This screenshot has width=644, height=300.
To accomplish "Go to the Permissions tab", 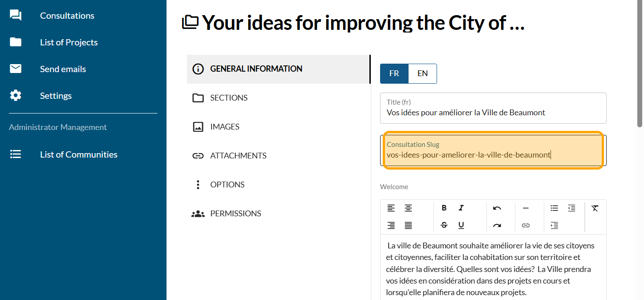I will tap(235, 214).
